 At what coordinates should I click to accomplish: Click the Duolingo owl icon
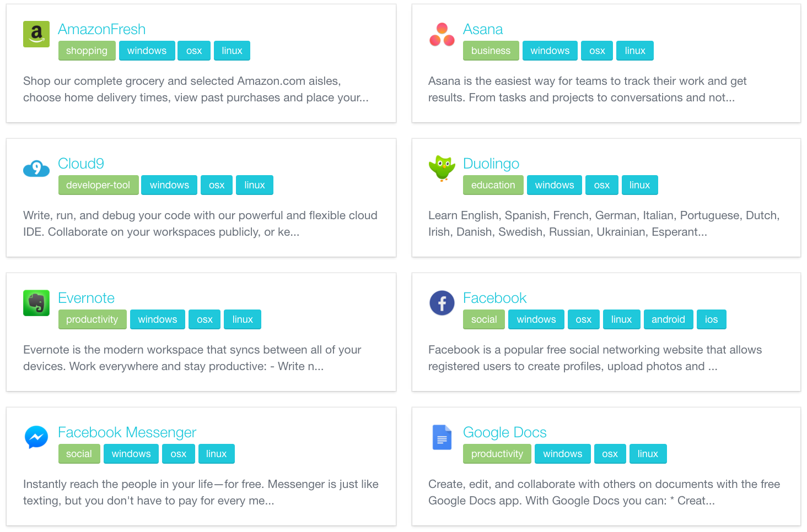coord(442,168)
